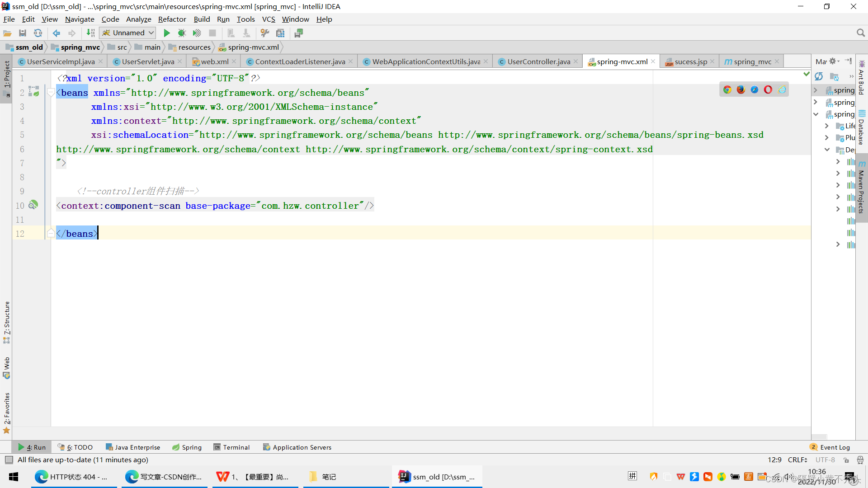This screenshot has width=868, height=488.
Task: Open spring-mvc.xml preview in Firefox
Action: point(741,89)
